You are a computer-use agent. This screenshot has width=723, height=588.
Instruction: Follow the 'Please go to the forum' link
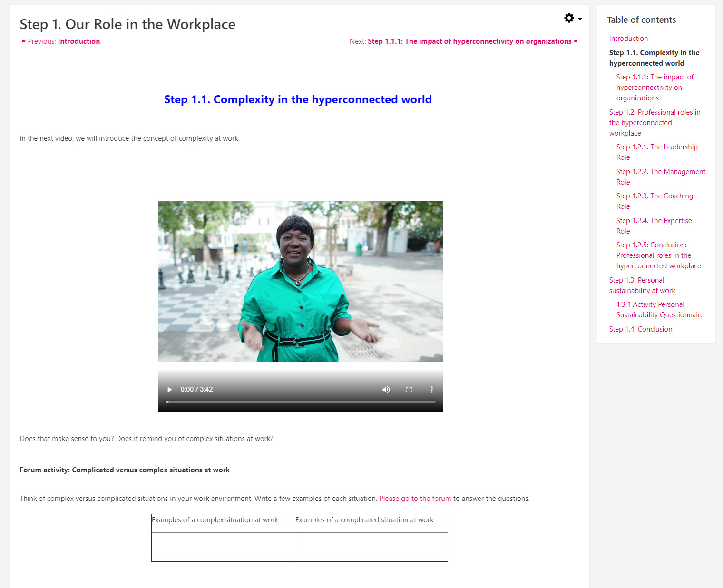coord(415,499)
